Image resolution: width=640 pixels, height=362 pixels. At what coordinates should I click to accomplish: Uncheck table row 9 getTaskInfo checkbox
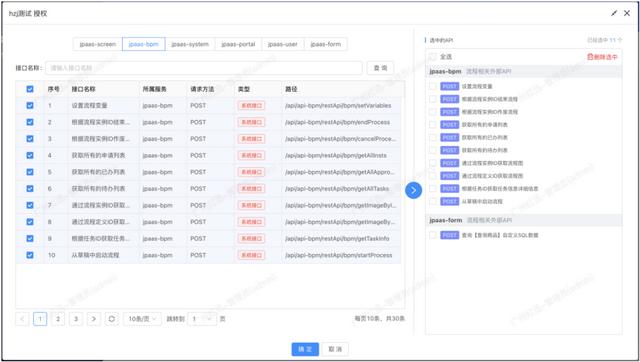30,238
